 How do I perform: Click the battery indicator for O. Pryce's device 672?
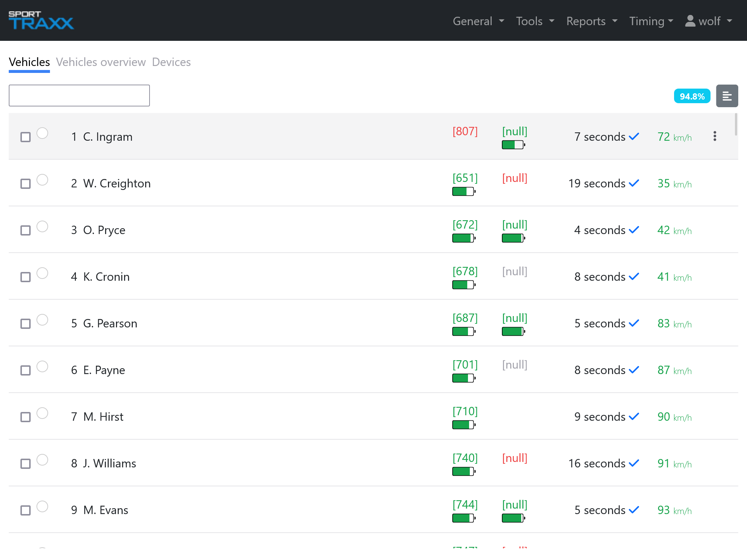tap(464, 238)
